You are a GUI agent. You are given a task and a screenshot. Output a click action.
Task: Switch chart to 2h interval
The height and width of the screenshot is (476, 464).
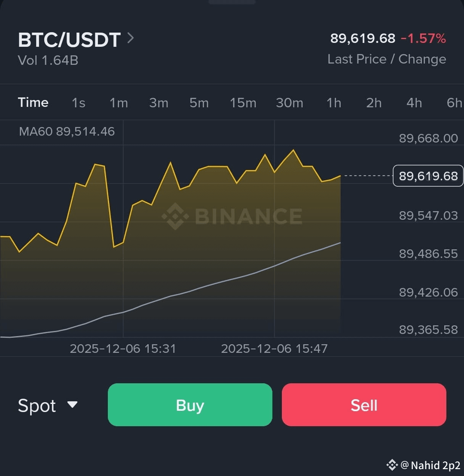(x=374, y=103)
